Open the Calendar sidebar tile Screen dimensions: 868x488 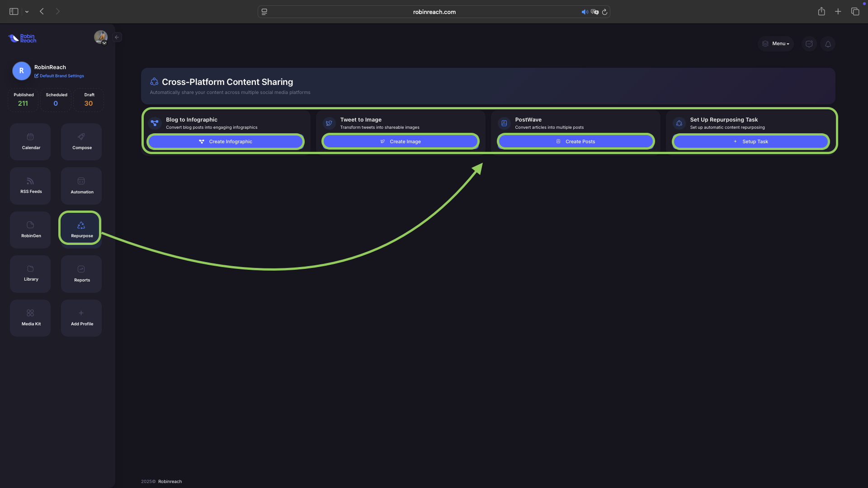click(x=30, y=141)
